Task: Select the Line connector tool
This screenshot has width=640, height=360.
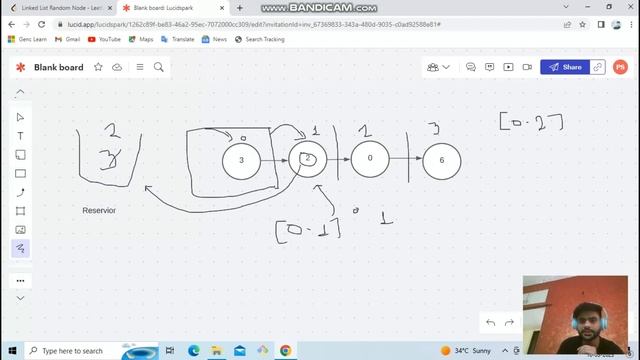Action: [20, 192]
